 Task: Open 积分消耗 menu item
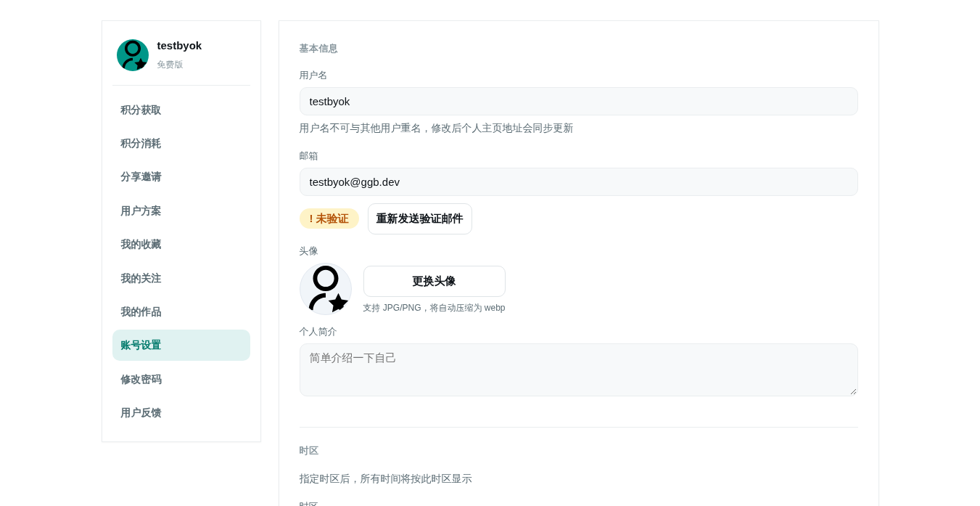pyautogui.click(x=181, y=144)
